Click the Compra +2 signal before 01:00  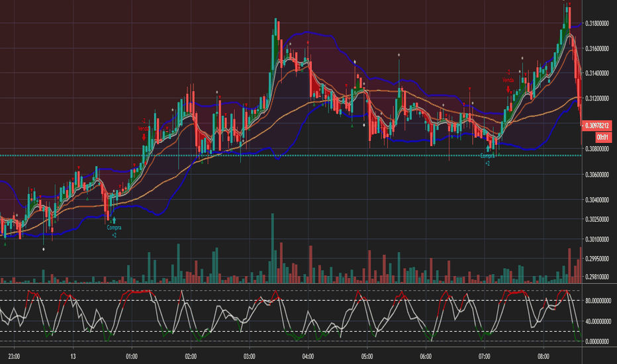[114, 228]
